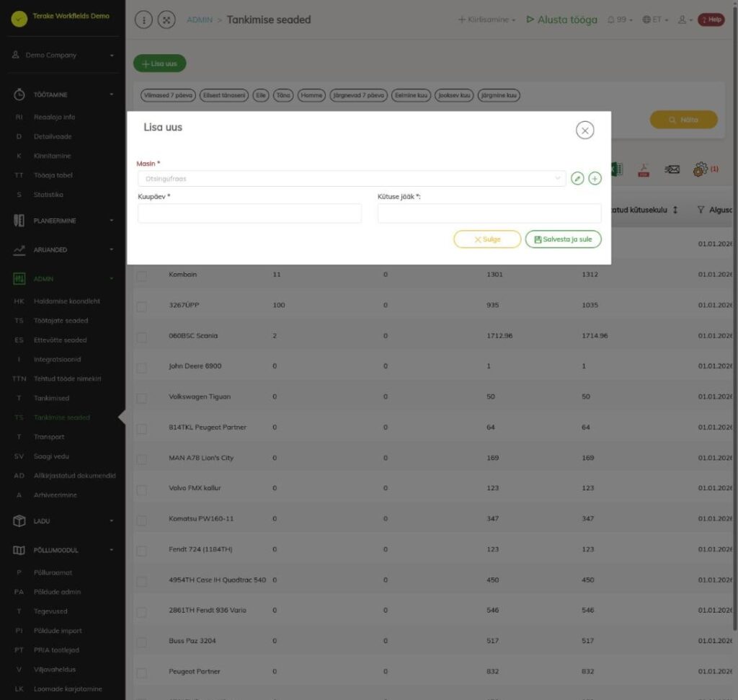Click the PDF export icon

644,169
